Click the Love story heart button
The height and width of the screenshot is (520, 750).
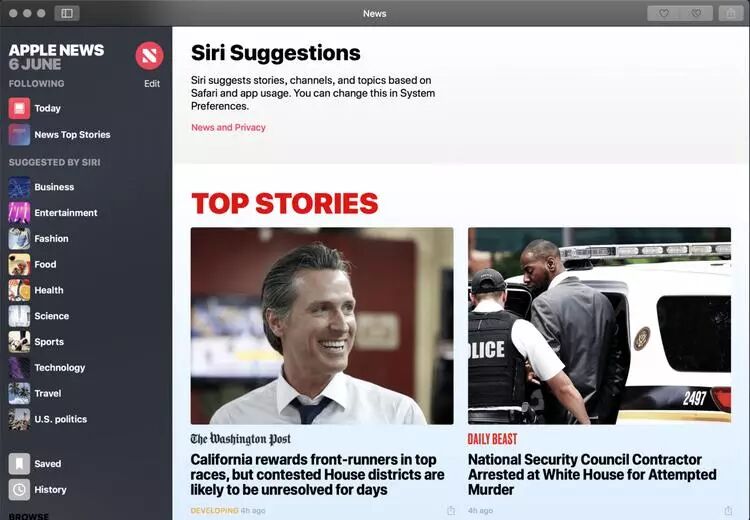click(x=663, y=13)
